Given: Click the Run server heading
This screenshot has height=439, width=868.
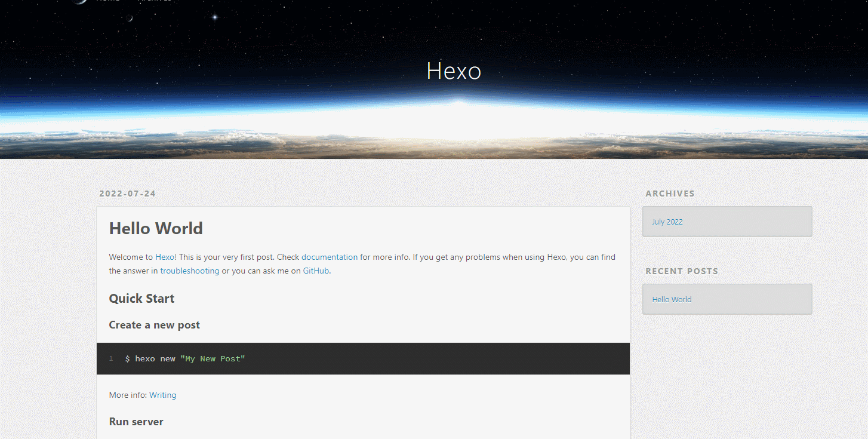Looking at the screenshot, I should (136, 422).
